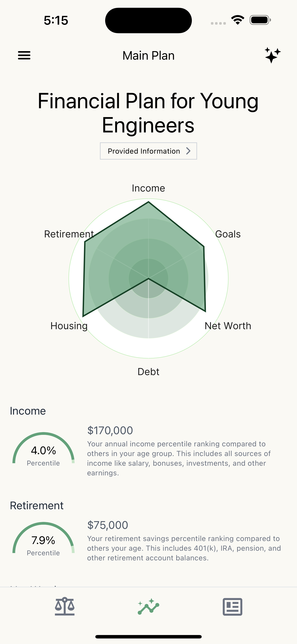Click the chevron beside Provided Information
Viewport: 297px width, 644px height.
point(188,151)
